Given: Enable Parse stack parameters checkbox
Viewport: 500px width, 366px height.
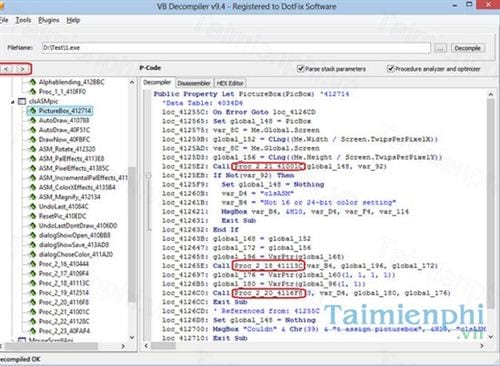Looking at the screenshot, I should (300, 69).
